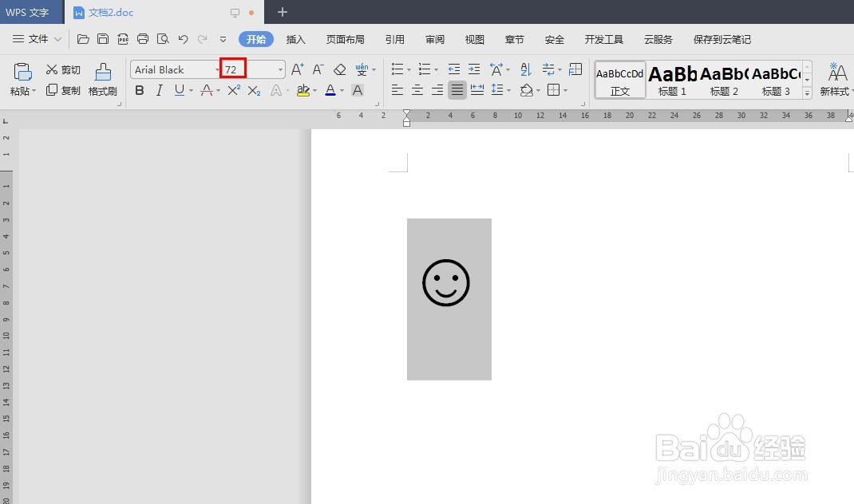
Task: Toggle subscript X₂ formatting
Action: pos(255,90)
